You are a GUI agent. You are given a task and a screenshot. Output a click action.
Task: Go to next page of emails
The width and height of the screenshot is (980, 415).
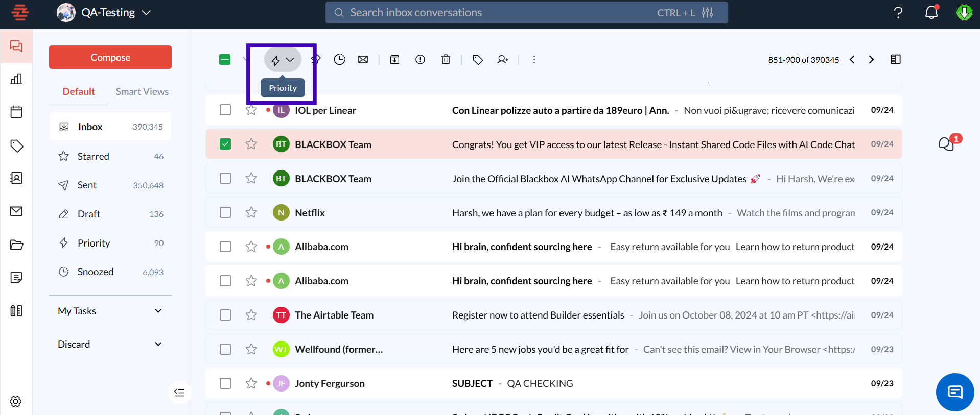[x=871, y=60]
